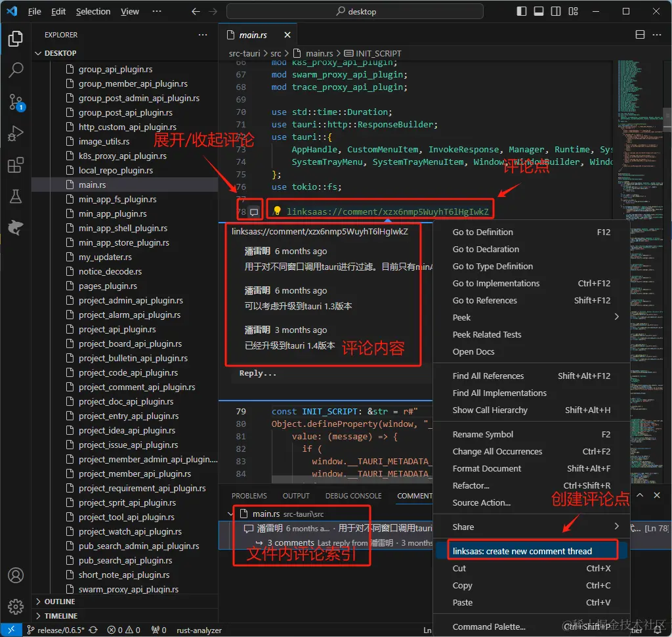Show more menu bar items ellipsis

pos(157,12)
